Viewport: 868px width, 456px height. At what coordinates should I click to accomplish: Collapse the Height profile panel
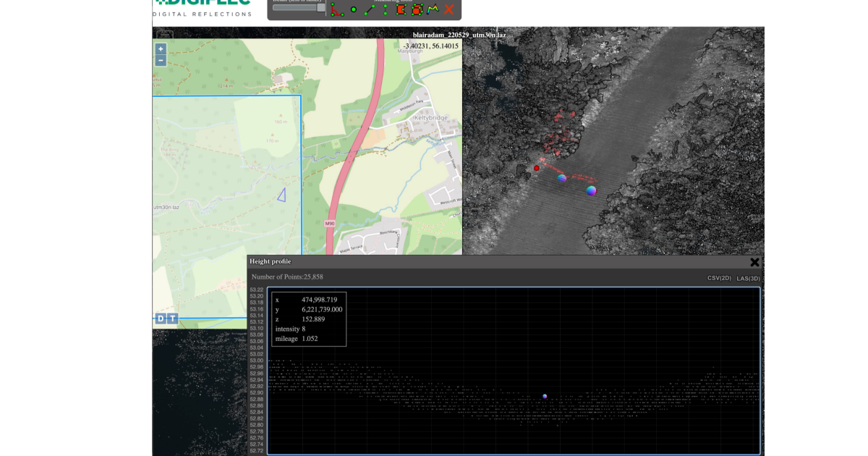pyautogui.click(x=755, y=263)
